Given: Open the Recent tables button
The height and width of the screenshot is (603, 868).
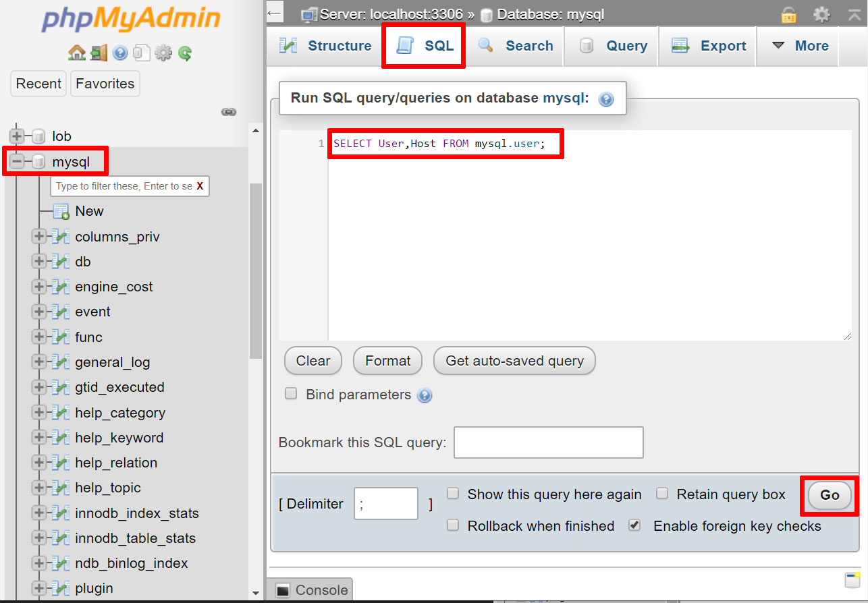Looking at the screenshot, I should pyautogui.click(x=38, y=84).
